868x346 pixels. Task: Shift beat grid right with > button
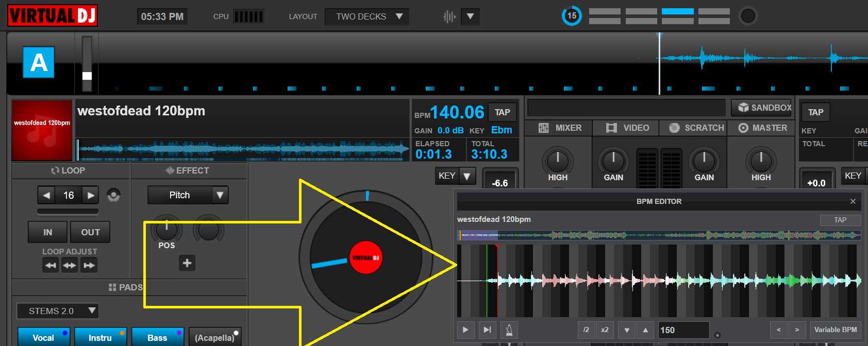tap(797, 330)
